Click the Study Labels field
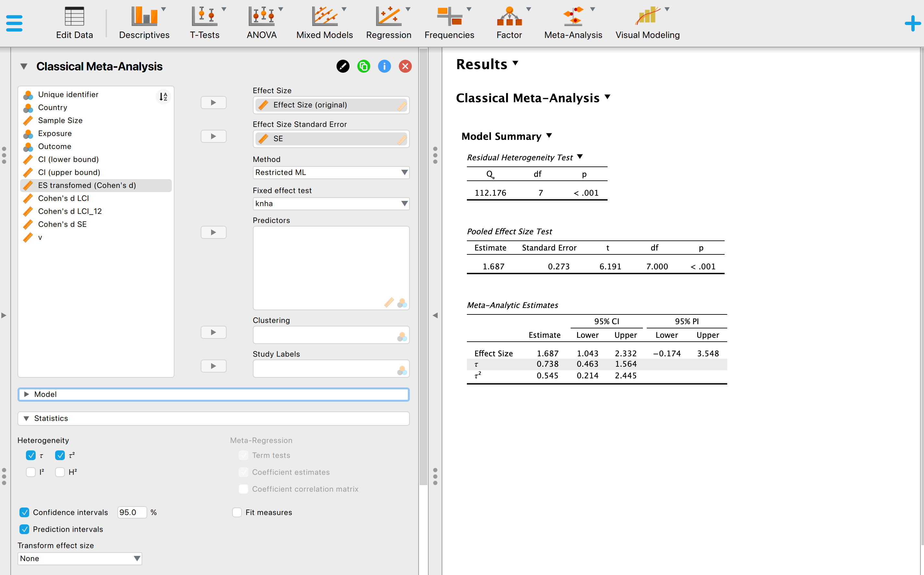 [331, 369]
